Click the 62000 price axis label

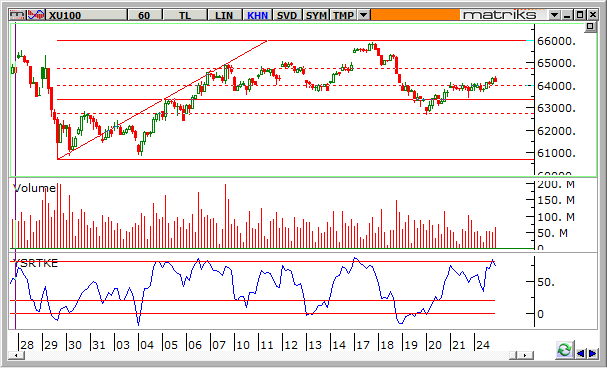click(557, 131)
